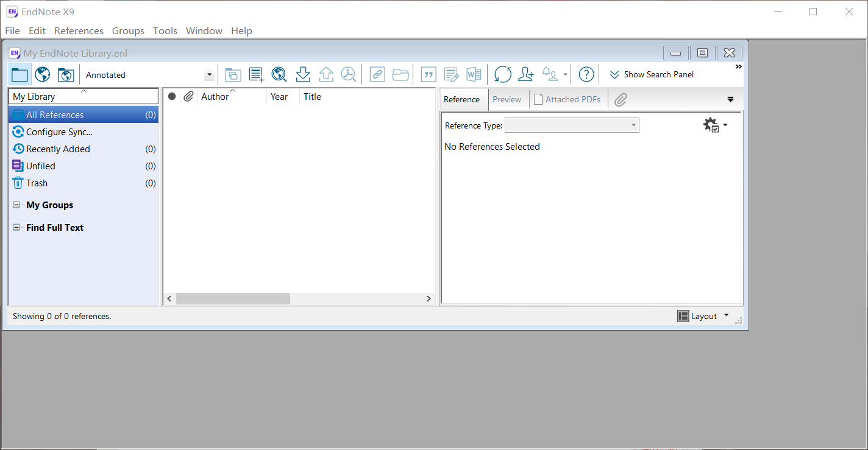Click My Library header in groups panel
868x450 pixels.
pyautogui.click(x=84, y=96)
